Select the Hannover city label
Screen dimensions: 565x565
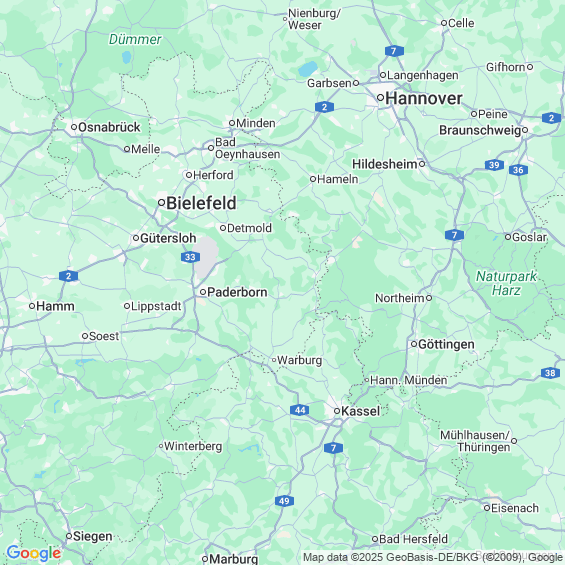click(424, 98)
